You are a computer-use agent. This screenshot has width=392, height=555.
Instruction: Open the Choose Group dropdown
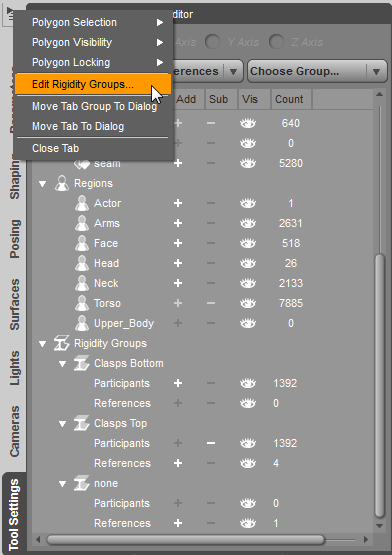[317, 71]
